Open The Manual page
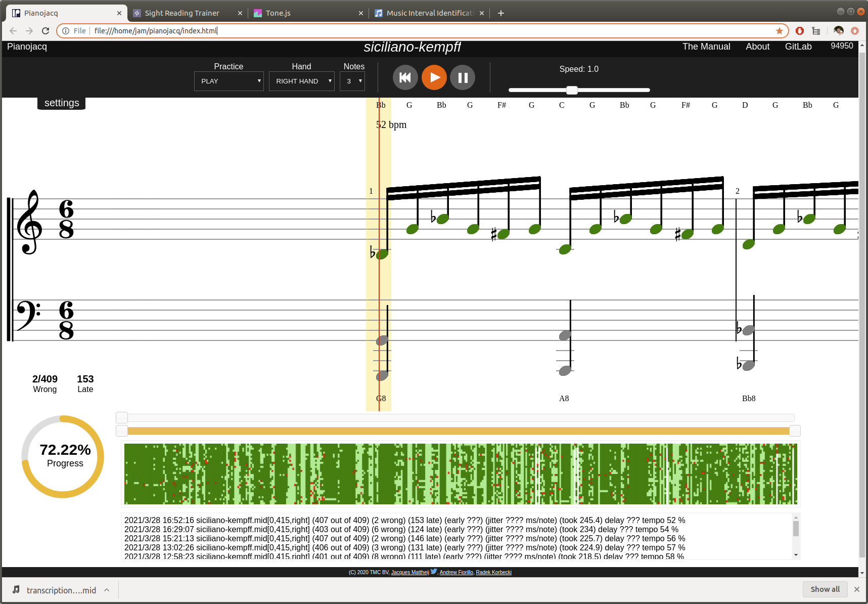This screenshot has height=604, width=868. [706, 47]
